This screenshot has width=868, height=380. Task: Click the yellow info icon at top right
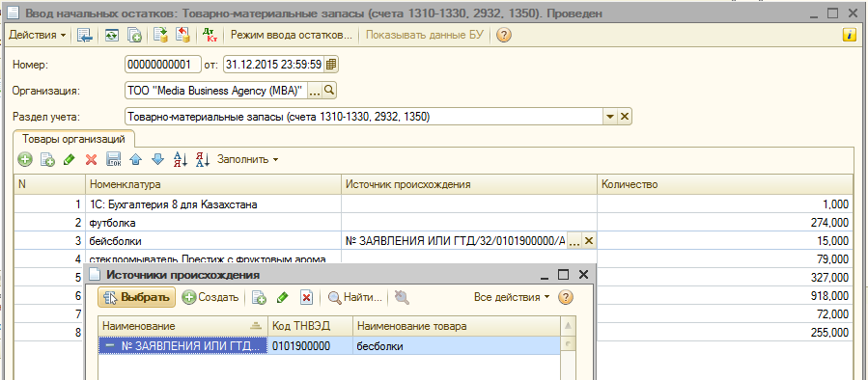(x=849, y=35)
